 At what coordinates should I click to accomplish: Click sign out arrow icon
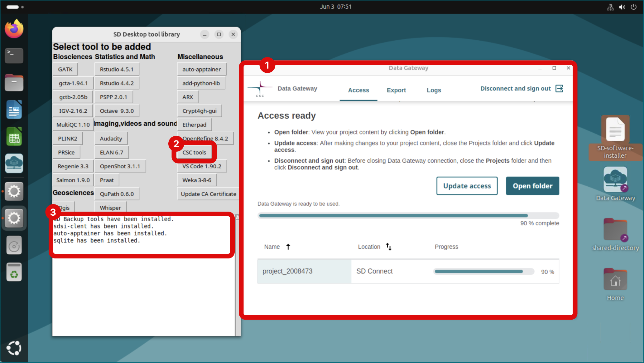[x=560, y=89]
